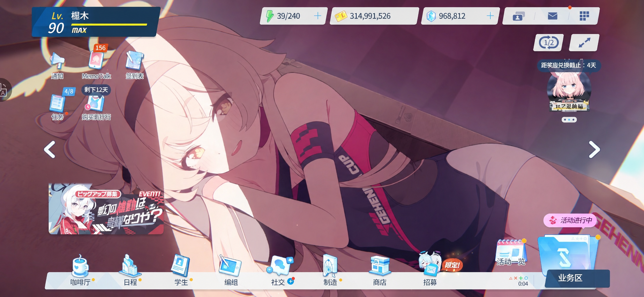
Task: Go to the previous lobby screen arrow
Action: (50, 150)
